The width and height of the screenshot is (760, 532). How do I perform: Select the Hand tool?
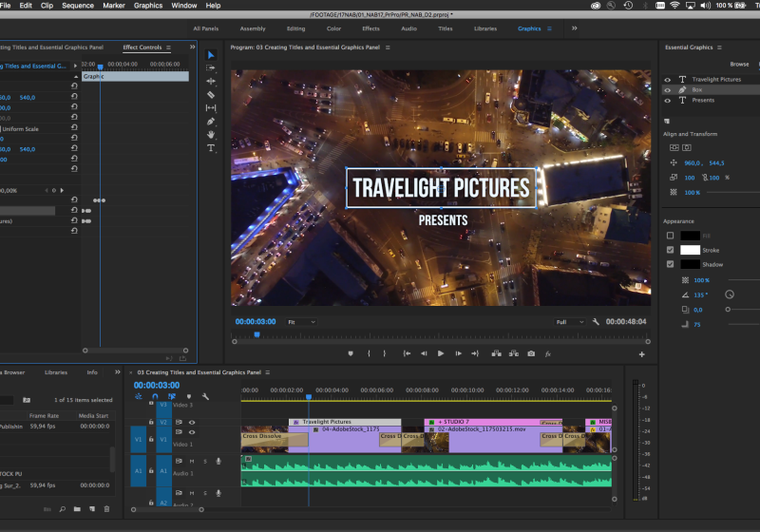(211, 134)
